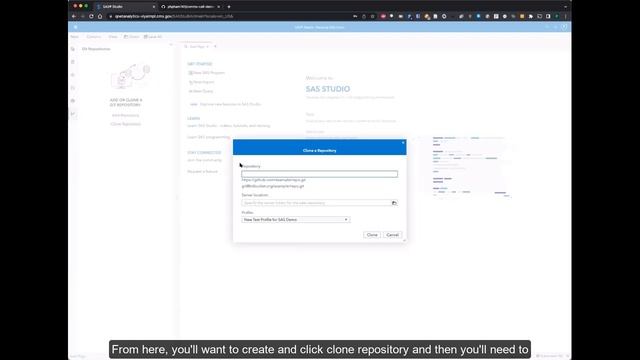This screenshot has width=640, height=360.
Task: Click the Clone button in the dialog
Action: 372,235
